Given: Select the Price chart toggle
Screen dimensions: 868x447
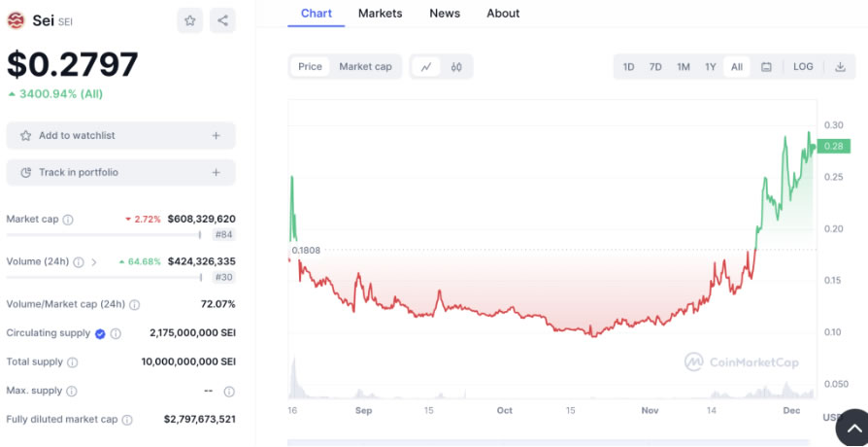Looking at the screenshot, I should pyautogui.click(x=310, y=67).
